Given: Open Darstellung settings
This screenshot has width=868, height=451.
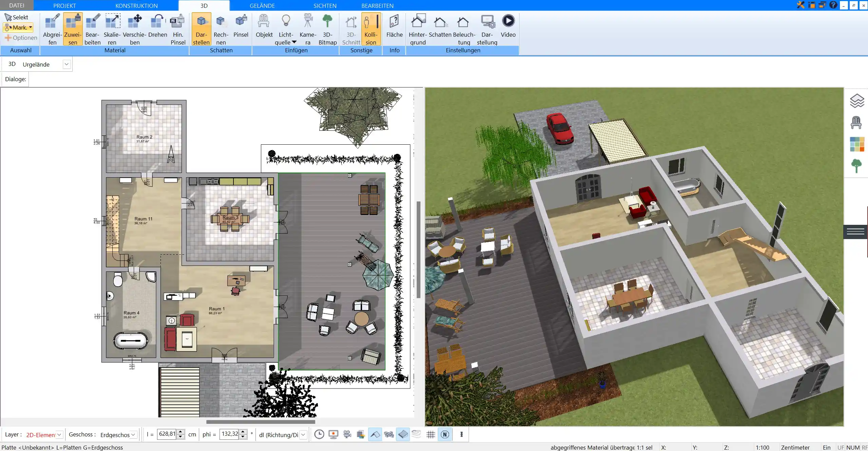Looking at the screenshot, I should click(487, 29).
